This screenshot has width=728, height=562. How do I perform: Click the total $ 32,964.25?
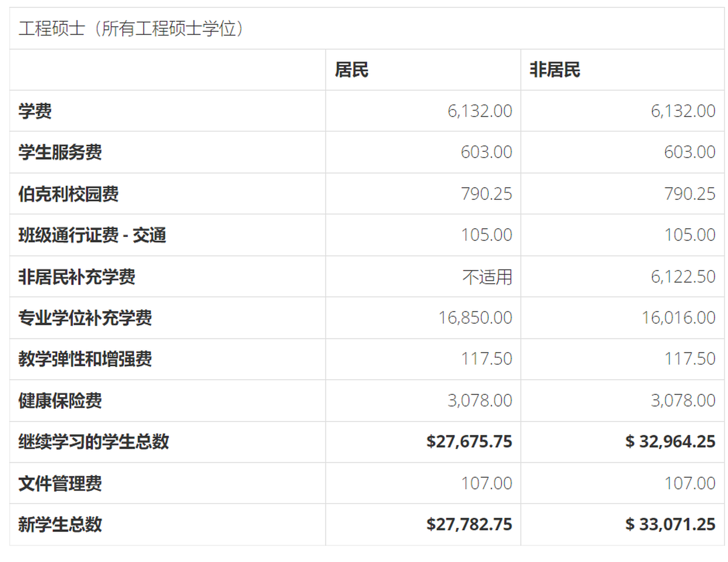[670, 442]
